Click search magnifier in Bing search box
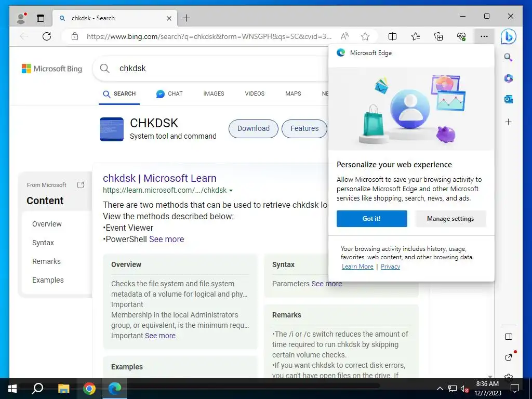The width and height of the screenshot is (532, 399). [105, 68]
